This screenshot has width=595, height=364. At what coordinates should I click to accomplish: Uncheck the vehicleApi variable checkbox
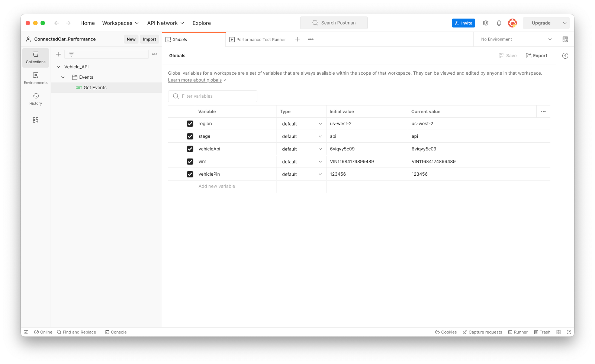click(190, 149)
